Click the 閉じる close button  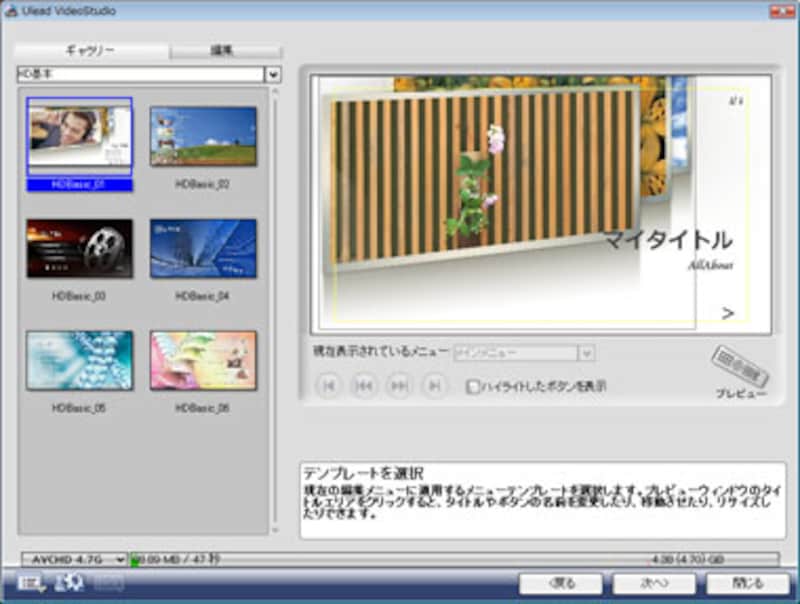click(748, 583)
